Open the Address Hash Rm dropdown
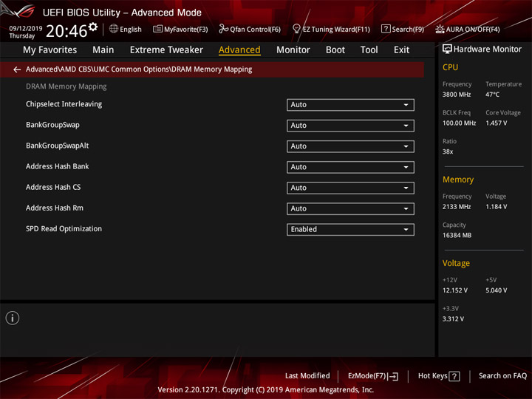The height and width of the screenshot is (399, 532). [x=350, y=208]
